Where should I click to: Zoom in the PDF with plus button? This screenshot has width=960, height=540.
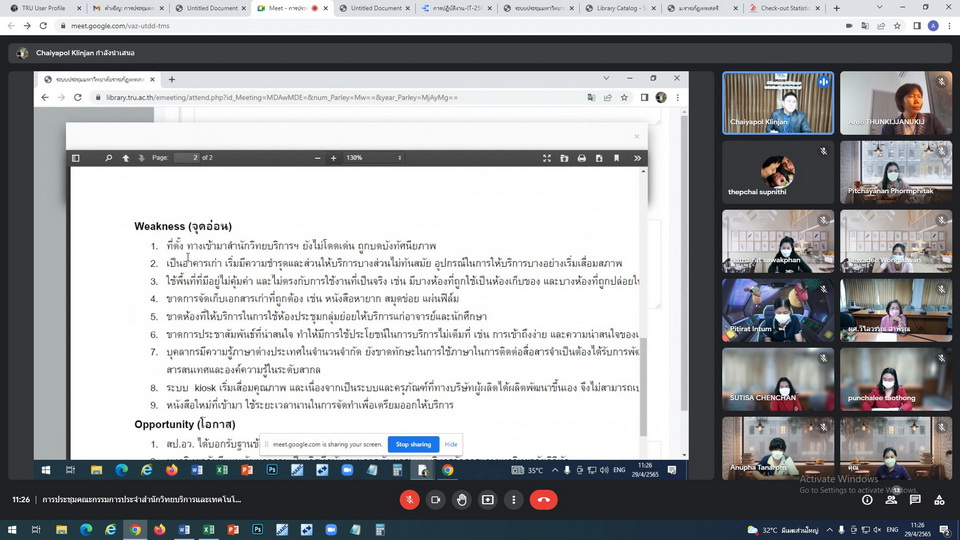click(x=334, y=158)
